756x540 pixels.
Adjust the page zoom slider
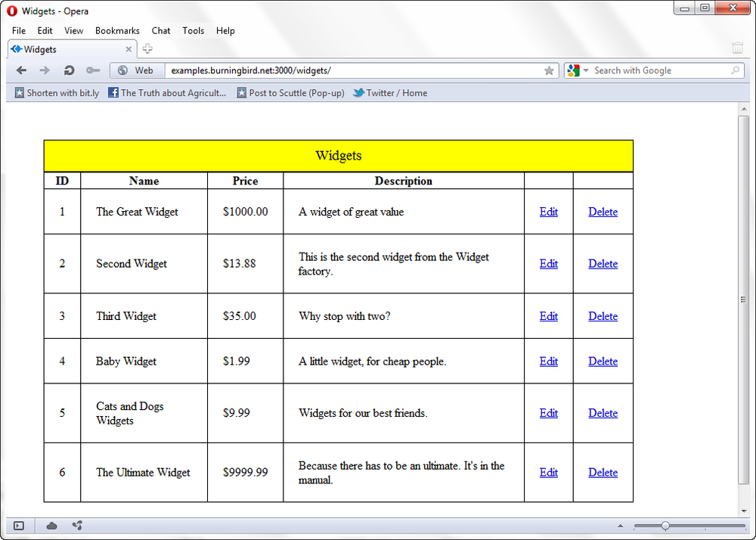[665, 525]
